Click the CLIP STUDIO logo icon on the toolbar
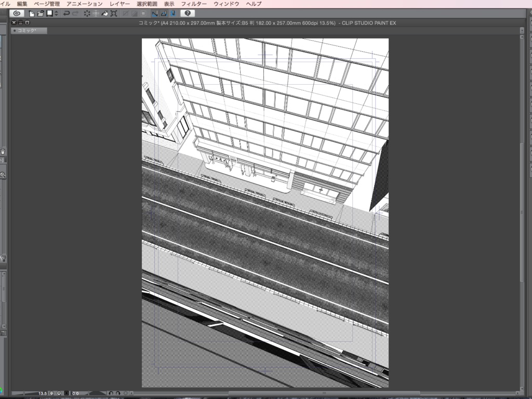This screenshot has width=532, height=399. click(x=16, y=13)
